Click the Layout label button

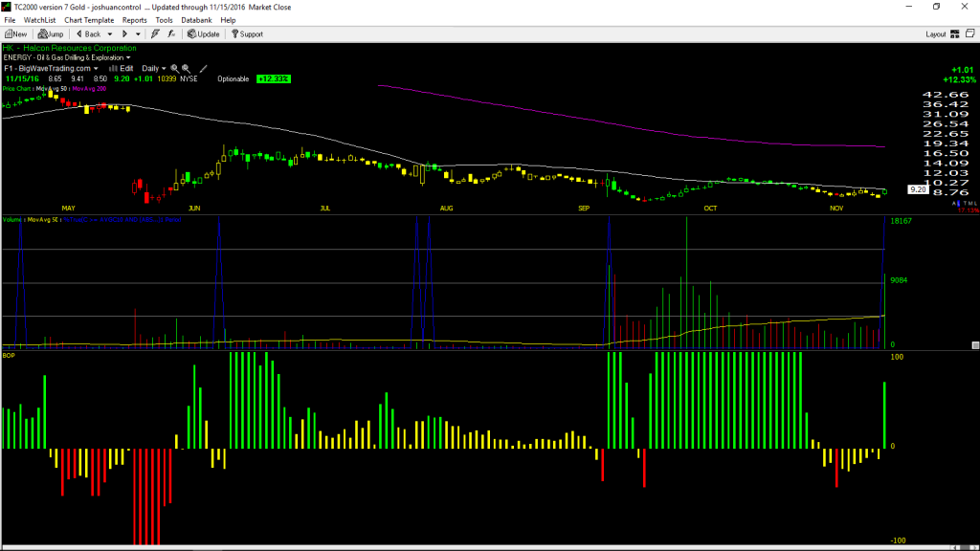pyautogui.click(x=935, y=34)
